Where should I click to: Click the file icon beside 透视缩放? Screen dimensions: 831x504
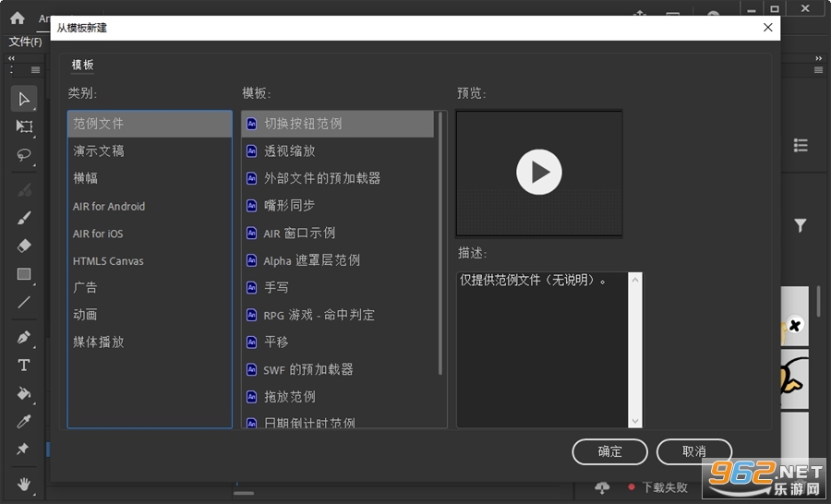[252, 151]
